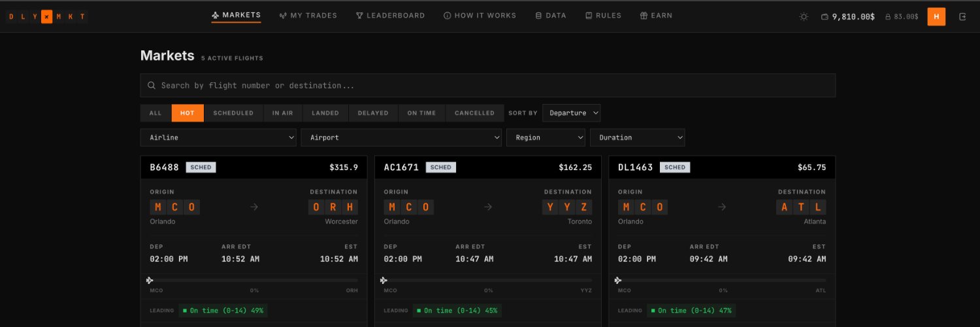Image resolution: width=980 pixels, height=327 pixels.
Task: Click SCHED badge on B6488
Action: coord(201,167)
